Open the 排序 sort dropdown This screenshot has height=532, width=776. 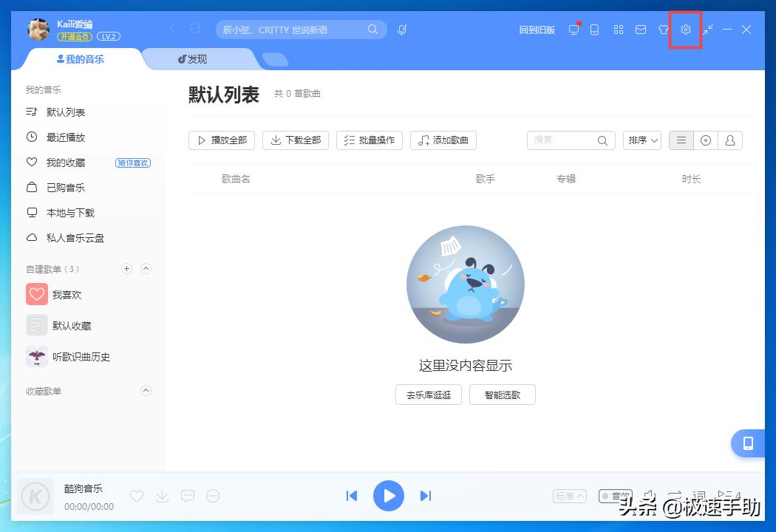pos(641,140)
